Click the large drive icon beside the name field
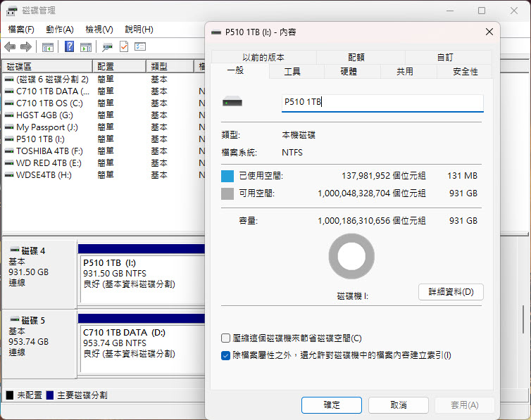 click(x=232, y=102)
